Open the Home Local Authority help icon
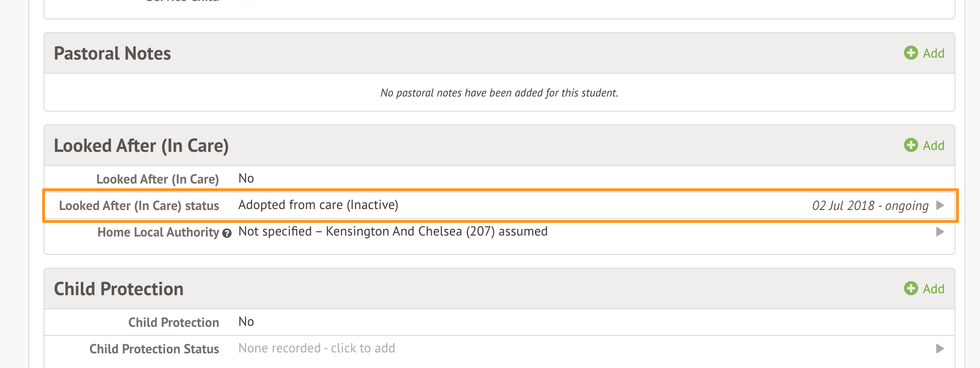 [x=227, y=233]
